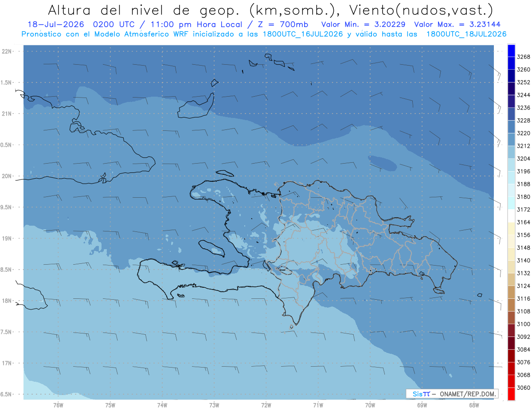Click color bar value 3204
Viewport: 532px width, 411px height.
tap(524, 159)
